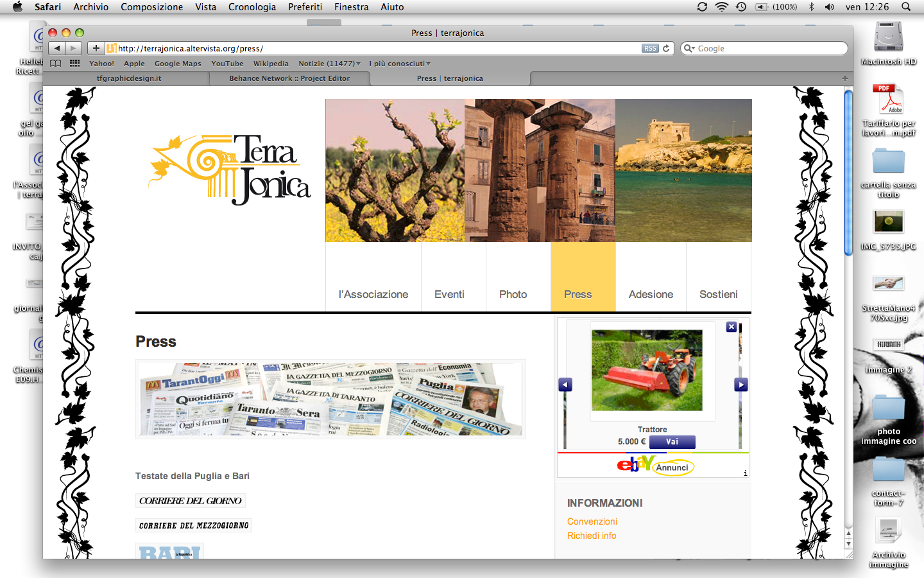Open the Archivio menu
The width and height of the screenshot is (924, 578).
pyautogui.click(x=90, y=7)
